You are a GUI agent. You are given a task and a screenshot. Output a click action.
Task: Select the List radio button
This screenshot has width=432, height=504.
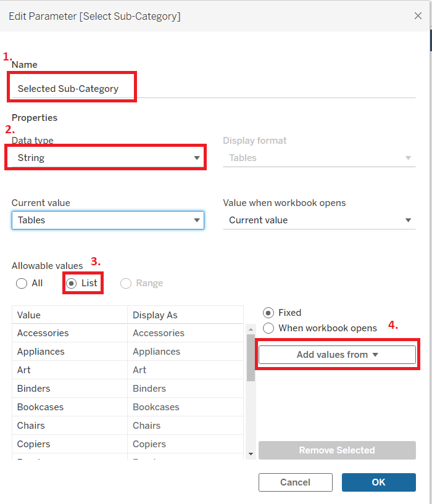71,284
